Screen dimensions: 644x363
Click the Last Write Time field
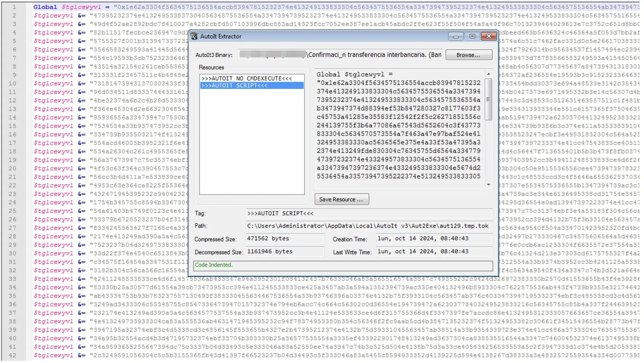434,252
